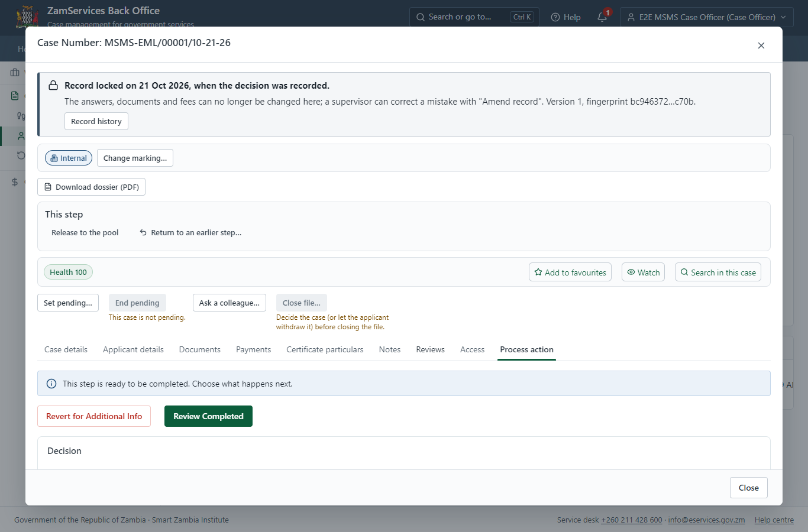The height and width of the screenshot is (532, 808).
Task: Open Certificate particulars tab
Action: (x=325, y=349)
